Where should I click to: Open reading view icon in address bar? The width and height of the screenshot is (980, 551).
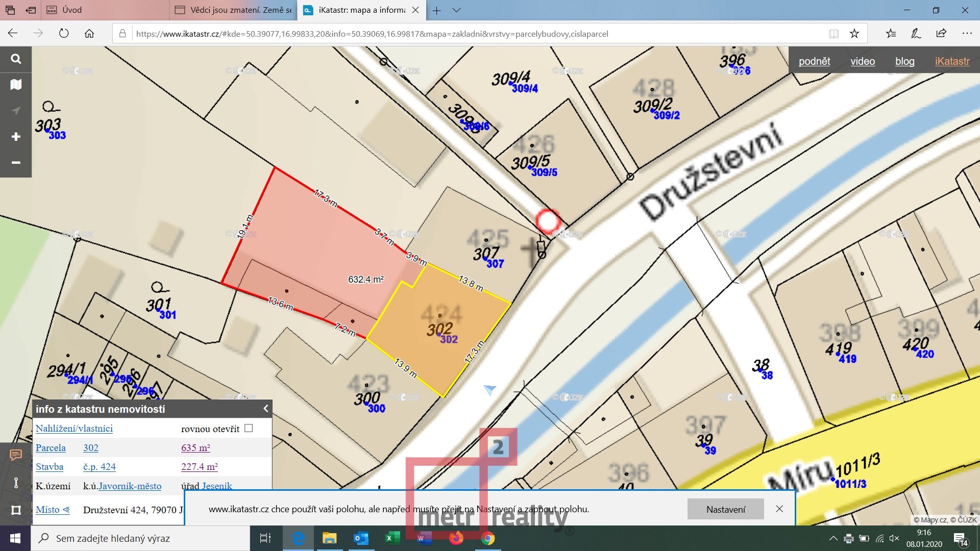pos(834,34)
